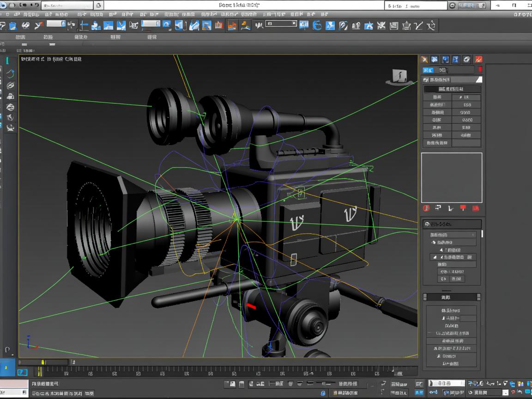Switch to the second tab in the command panel
Screen dimensions: 532x399
pyautogui.click(x=435, y=59)
